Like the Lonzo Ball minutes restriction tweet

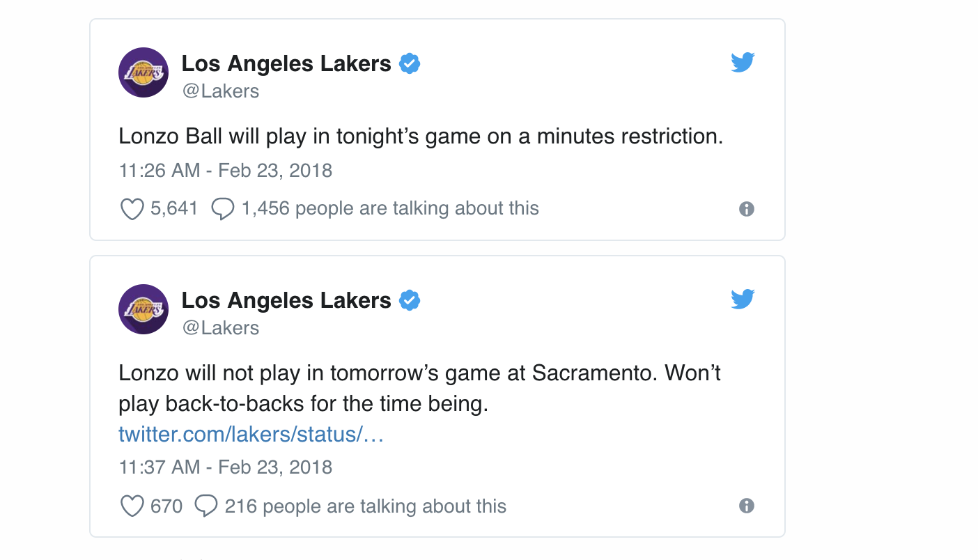pos(132,209)
